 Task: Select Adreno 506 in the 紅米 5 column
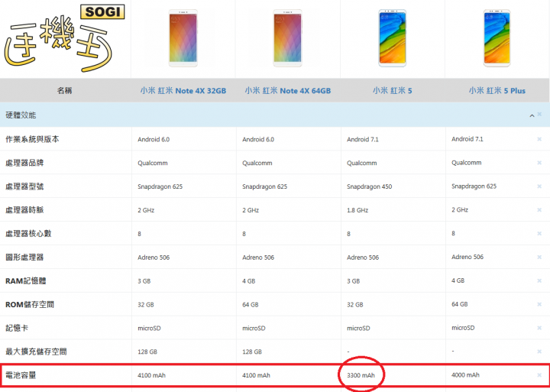(363, 258)
